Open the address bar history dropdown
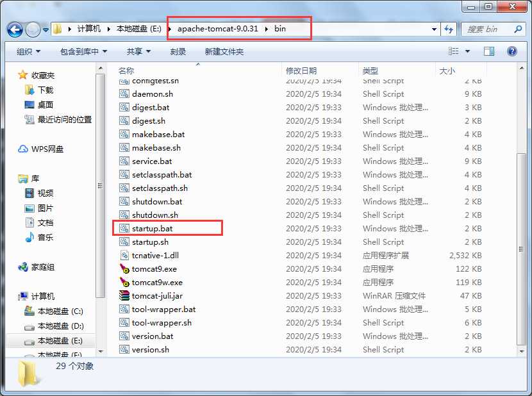This screenshot has width=532, height=396. 434,29
